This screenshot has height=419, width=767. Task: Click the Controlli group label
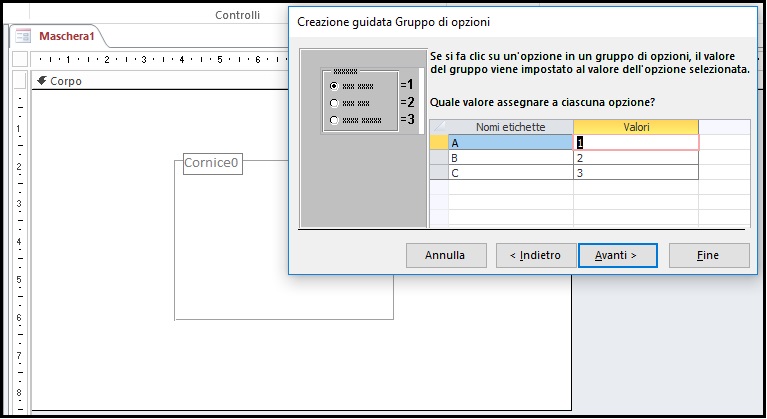[x=238, y=15]
